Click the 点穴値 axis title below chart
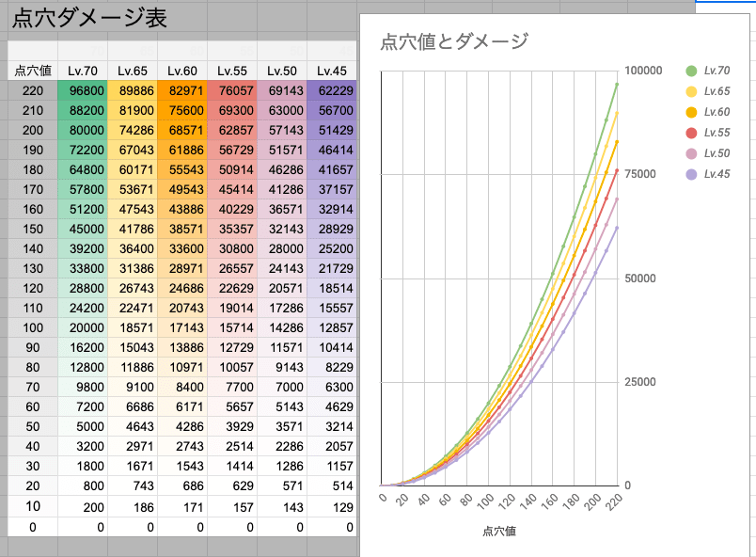 (498, 532)
